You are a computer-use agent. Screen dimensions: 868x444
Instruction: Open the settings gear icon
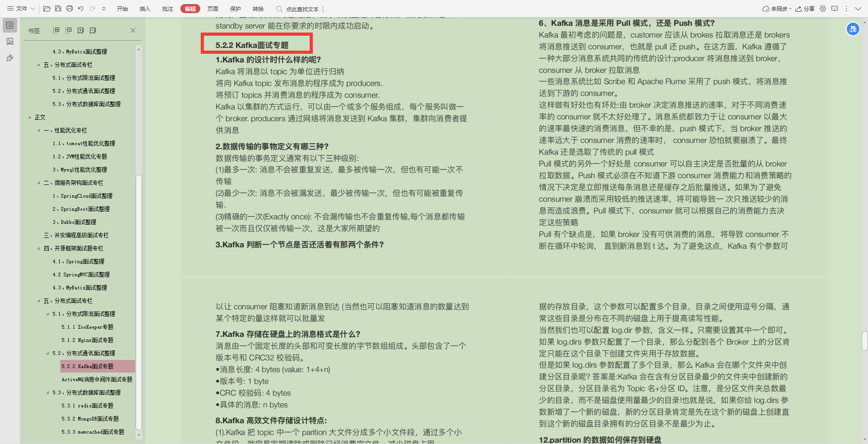tap(823, 9)
